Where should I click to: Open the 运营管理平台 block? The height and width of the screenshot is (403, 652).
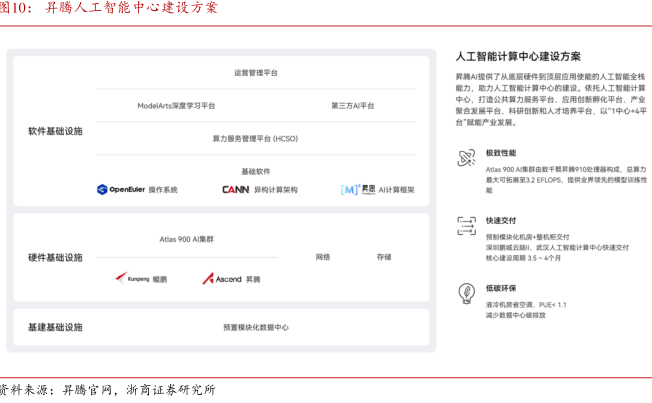tap(256, 73)
